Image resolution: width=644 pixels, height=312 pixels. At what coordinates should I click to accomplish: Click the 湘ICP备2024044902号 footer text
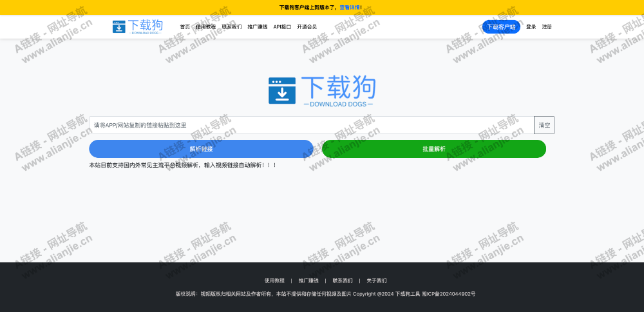coord(448,294)
